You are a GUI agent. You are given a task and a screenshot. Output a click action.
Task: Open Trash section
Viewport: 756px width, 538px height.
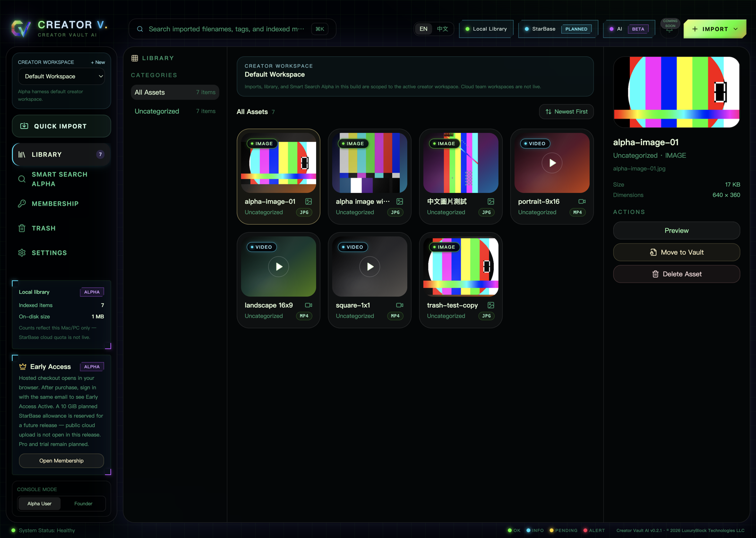pyautogui.click(x=61, y=228)
